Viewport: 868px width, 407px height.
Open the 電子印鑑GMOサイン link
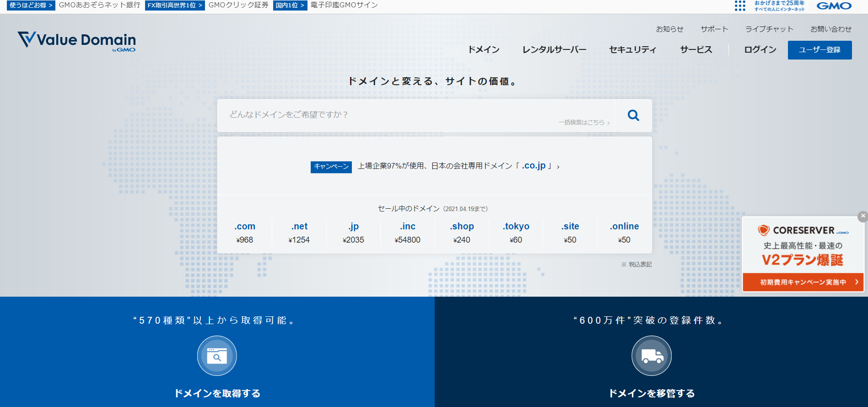click(x=344, y=5)
